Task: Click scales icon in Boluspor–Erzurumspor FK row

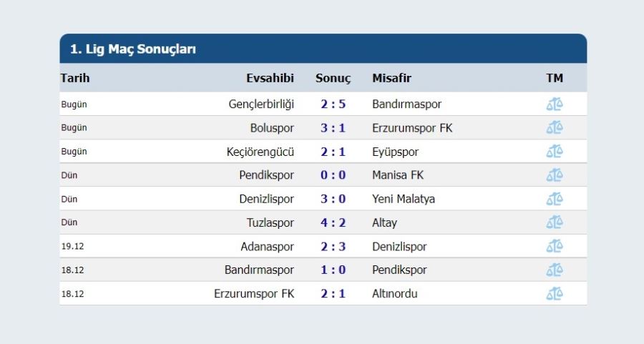Action: pos(555,128)
